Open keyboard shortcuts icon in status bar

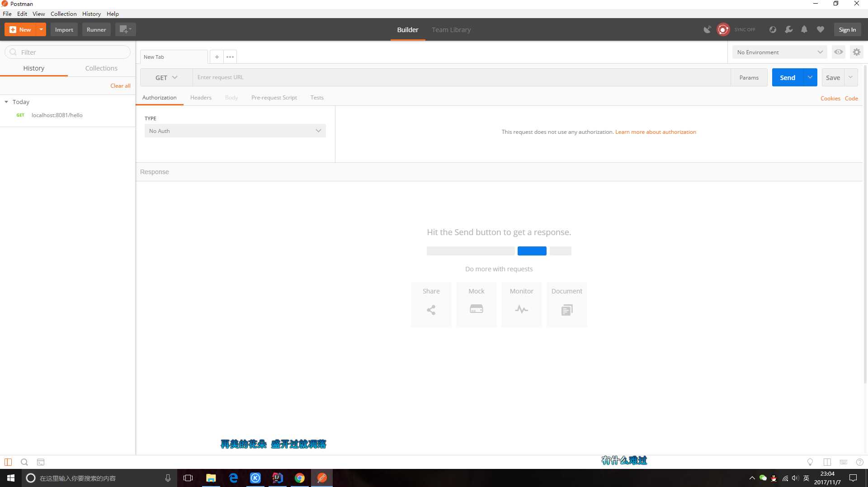pos(844,462)
